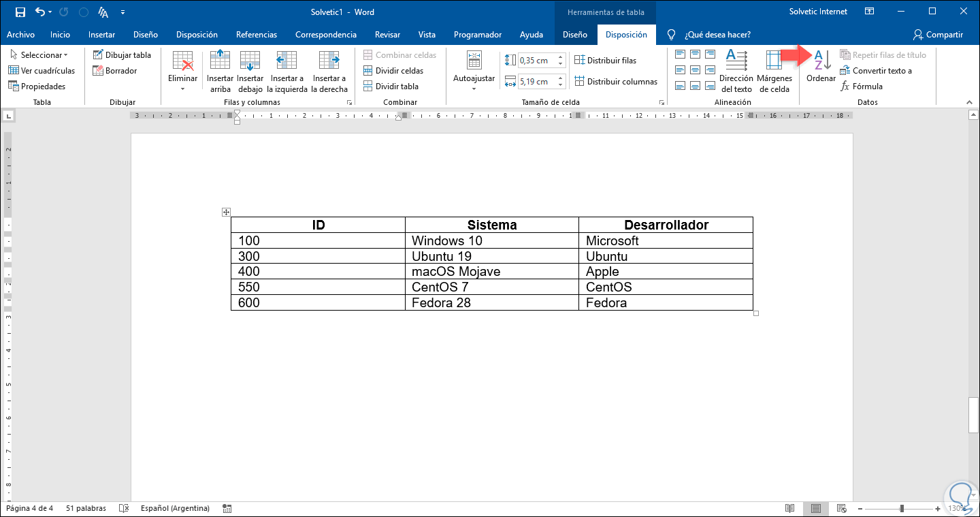Click the Solvetic Internet account name
This screenshot has height=517, width=980.
click(x=819, y=12)
